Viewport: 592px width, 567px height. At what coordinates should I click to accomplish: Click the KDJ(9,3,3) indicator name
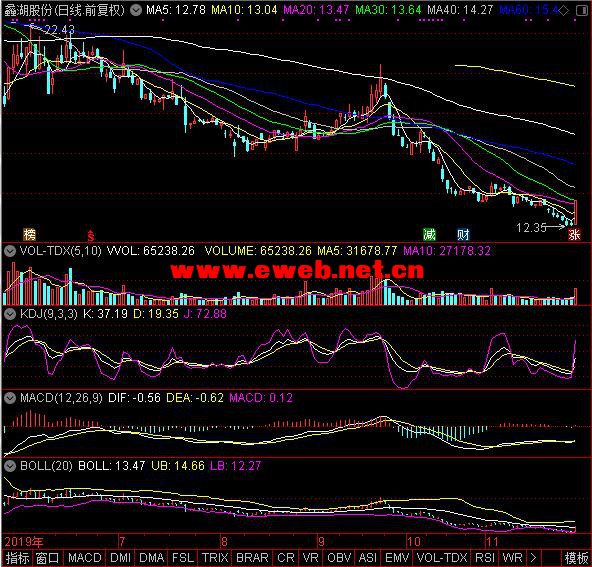point(49,314)
